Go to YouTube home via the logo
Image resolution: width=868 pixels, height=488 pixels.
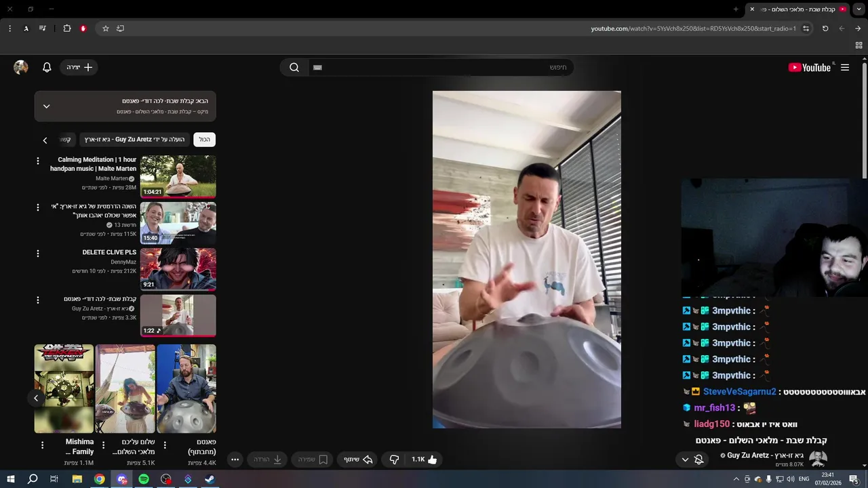[x=810, y=67]
